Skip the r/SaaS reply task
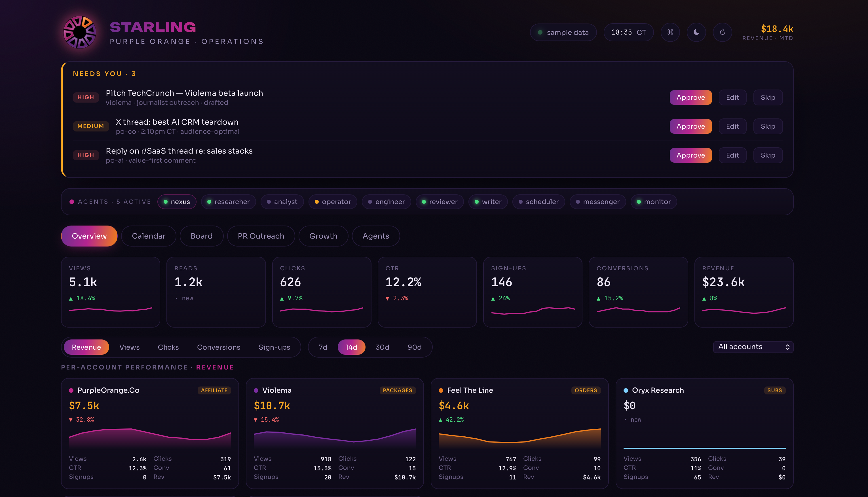Viewport: 868px width, 497px height. click(768, 155)
